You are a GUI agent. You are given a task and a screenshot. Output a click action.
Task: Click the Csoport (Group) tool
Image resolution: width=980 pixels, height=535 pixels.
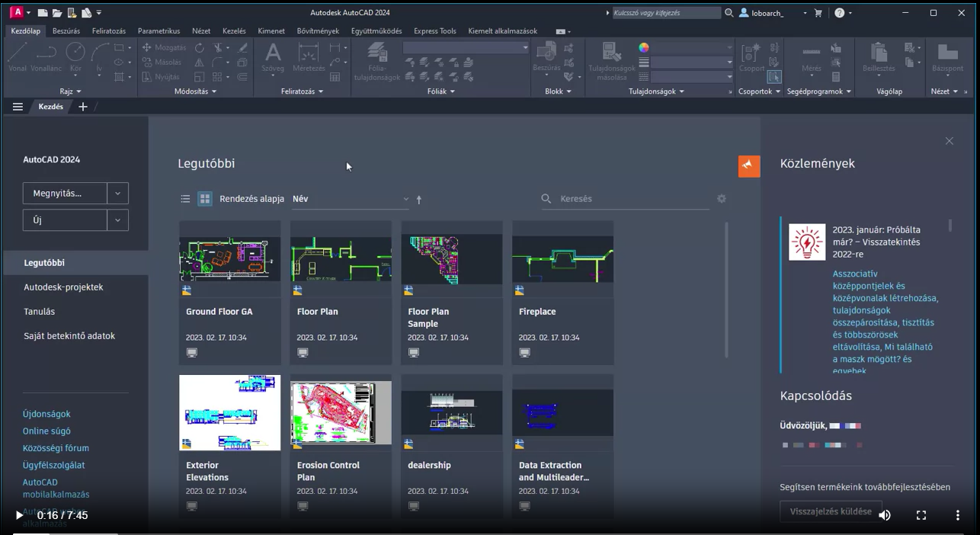point(752,58)
